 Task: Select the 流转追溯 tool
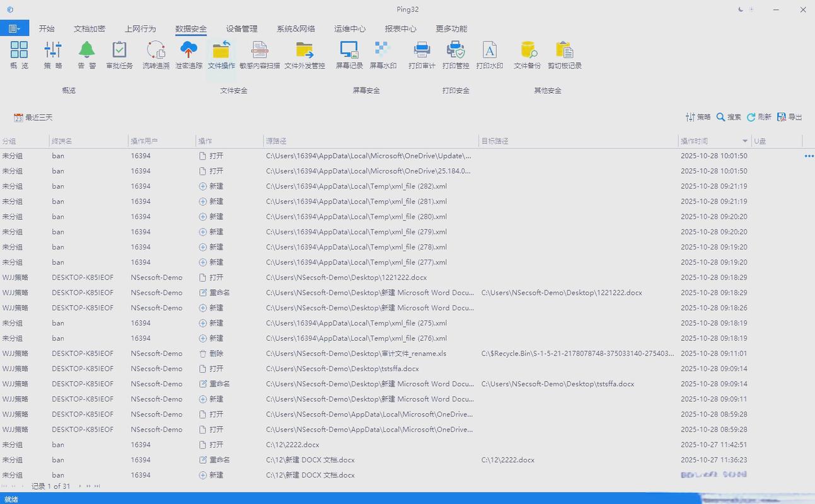pyautogui.click(x=156, y=55)
